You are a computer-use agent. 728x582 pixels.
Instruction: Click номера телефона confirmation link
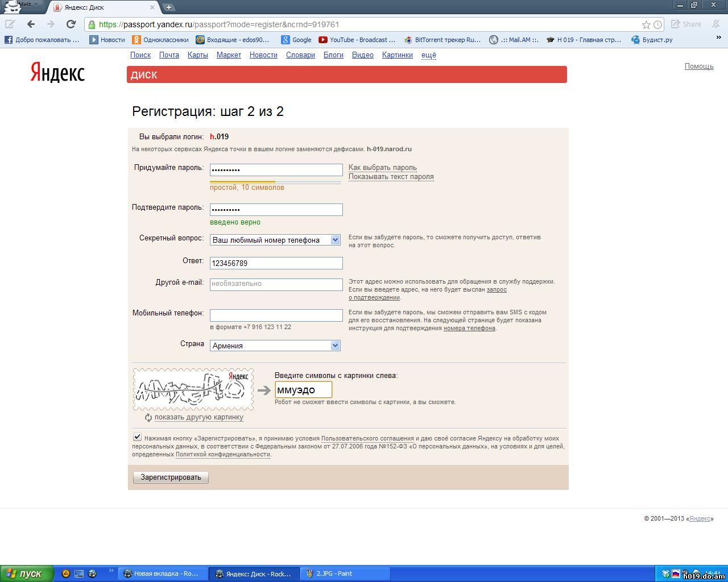tap(469, 328)
